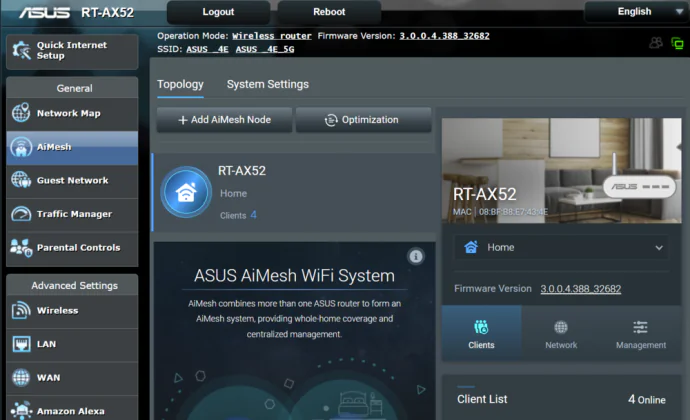Click the Network Map globe icon
Viewport: 690px width, 420px height.
pos(21,113)
